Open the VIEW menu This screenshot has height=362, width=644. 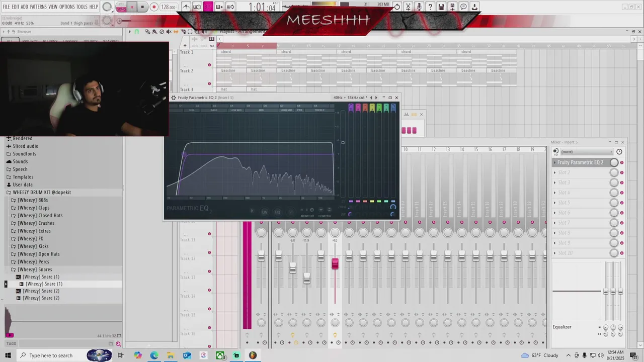(x=53, y=7)
